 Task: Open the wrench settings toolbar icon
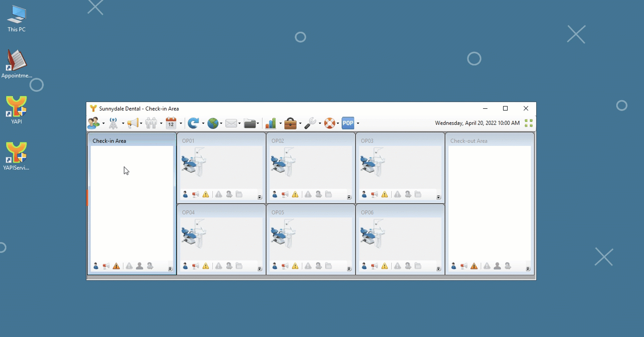(x=310, y=123)
